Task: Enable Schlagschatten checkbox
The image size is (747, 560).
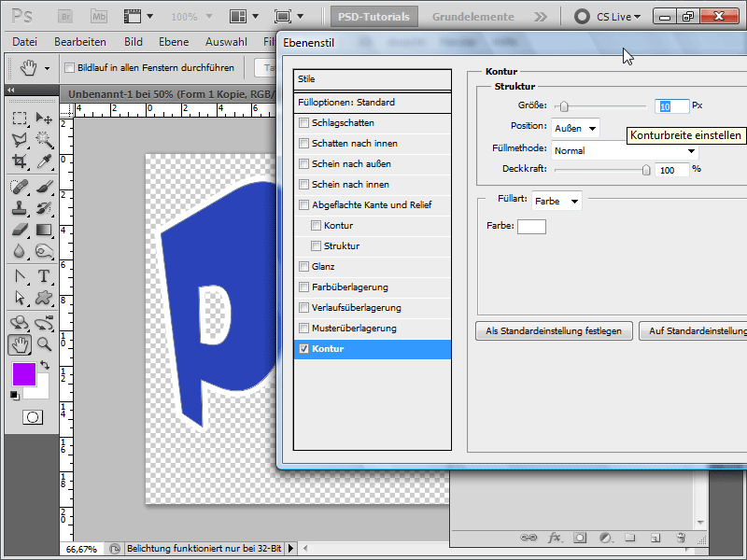Action: coord(303,123)
